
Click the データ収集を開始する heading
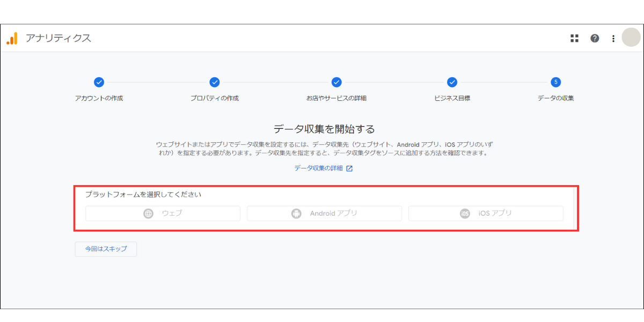coord(324,129)
